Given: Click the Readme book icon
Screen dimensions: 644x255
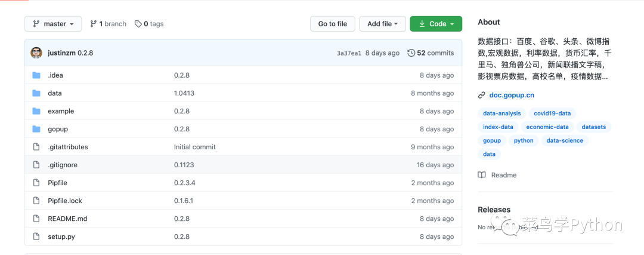Looking at the screenshot, I should pyautogui.click(x=482, y=175).
